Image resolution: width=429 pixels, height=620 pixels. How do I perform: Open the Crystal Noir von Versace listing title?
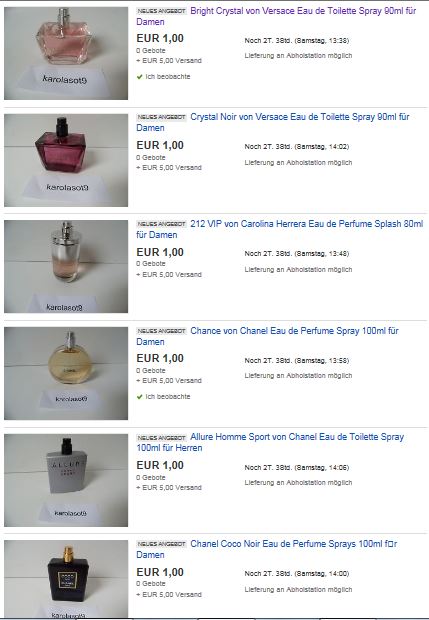[x=273, y=122]
